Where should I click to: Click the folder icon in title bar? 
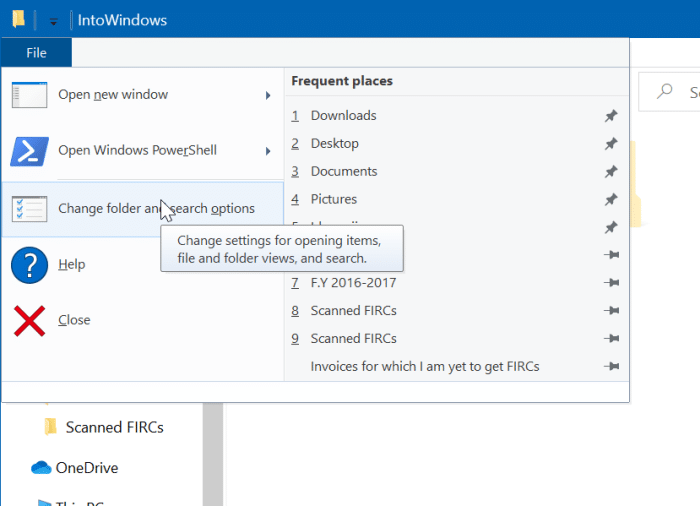point(18,19)
